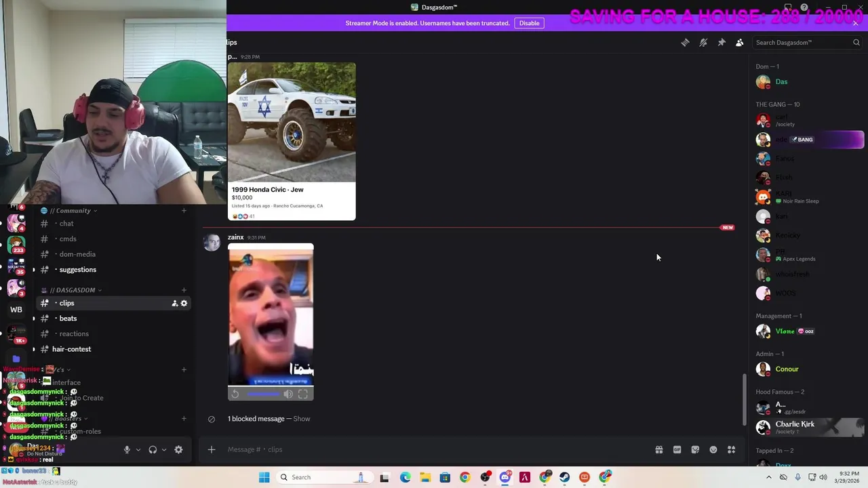Viewport: 868px width, 488px height.
Task: Click the search magnifier in Discord
Action: [x=856, y=43]
